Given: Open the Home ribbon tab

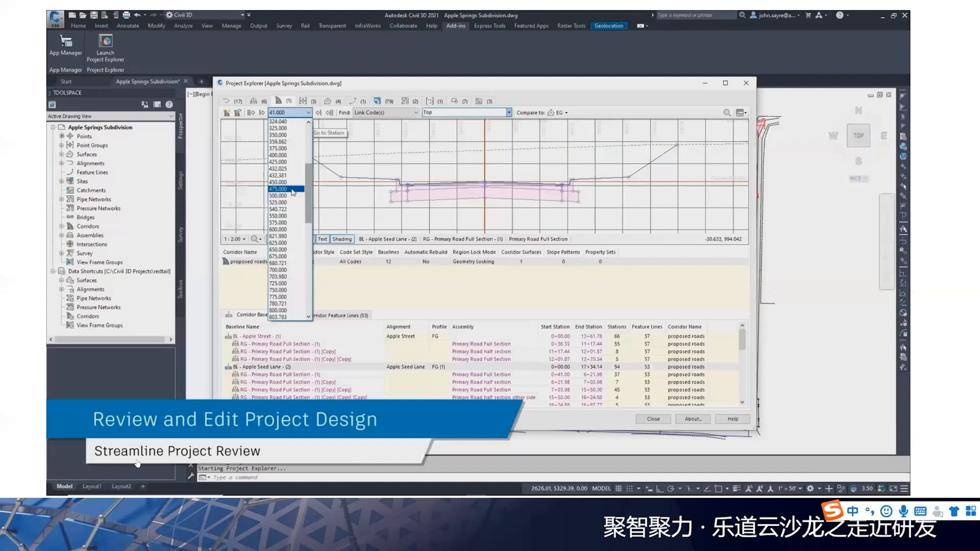Looking at the screenshot, I should [78, 26].
